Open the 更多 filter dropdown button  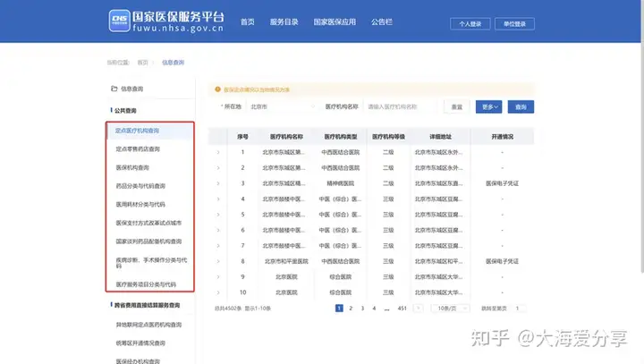(x=488, y=106)
